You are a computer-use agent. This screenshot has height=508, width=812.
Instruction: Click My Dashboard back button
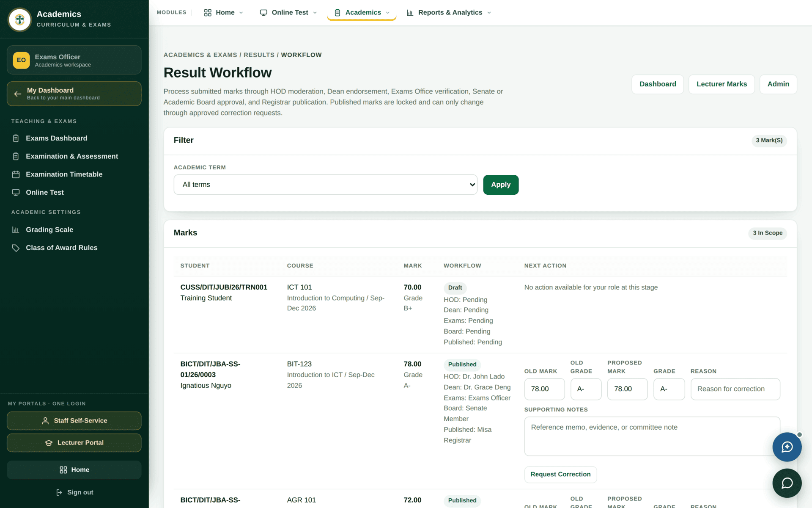[74, 94]
